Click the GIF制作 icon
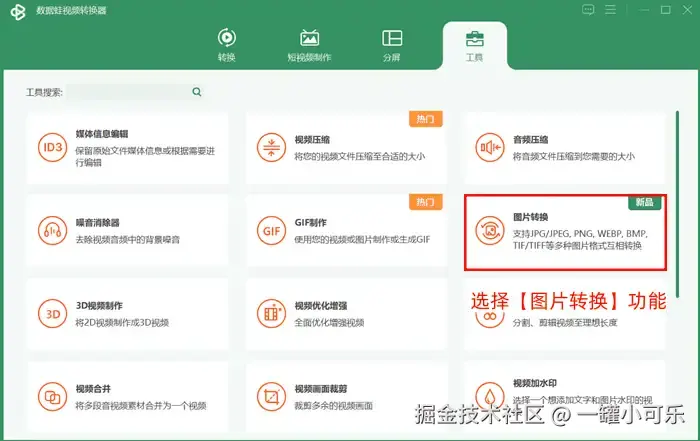This screenshot has width=700, height=441. (x=271, y=231)
